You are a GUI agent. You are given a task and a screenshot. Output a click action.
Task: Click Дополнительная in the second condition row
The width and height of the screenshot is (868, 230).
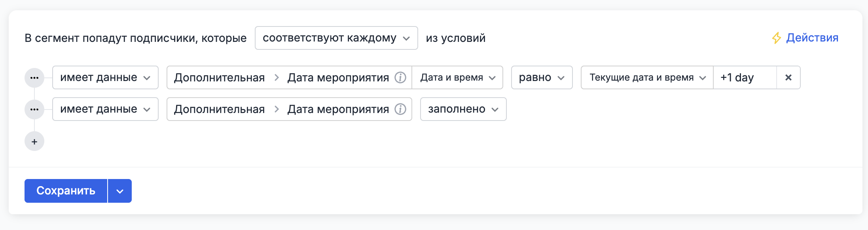coord(219,109)
